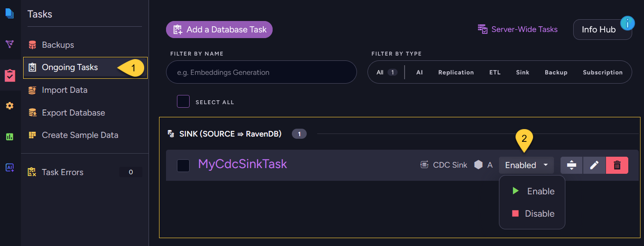The image size is (644, 246).
Task: Click the Import Data icon
Action: (x=32, y=90)
